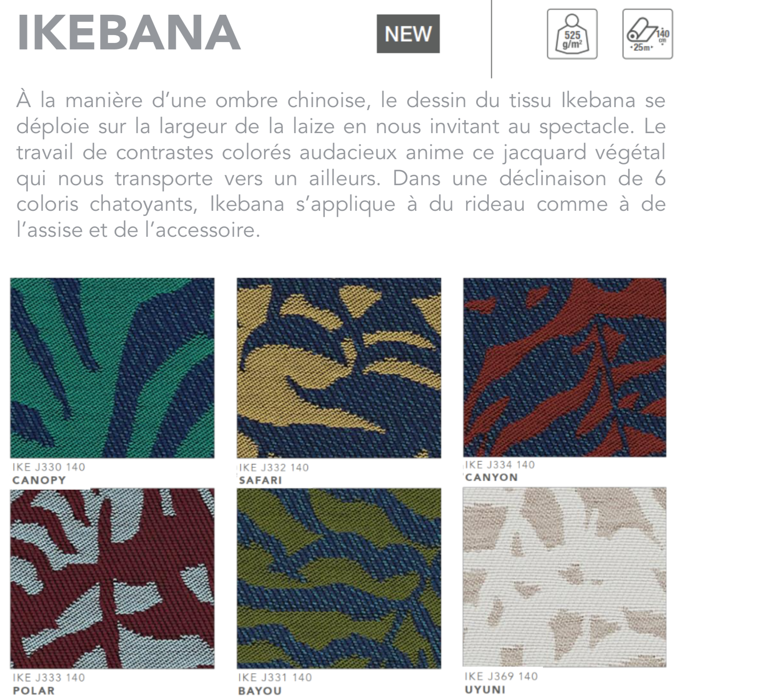Select the Polar burgundy fabric swatch
777x700 pixels.
point(112,579)
